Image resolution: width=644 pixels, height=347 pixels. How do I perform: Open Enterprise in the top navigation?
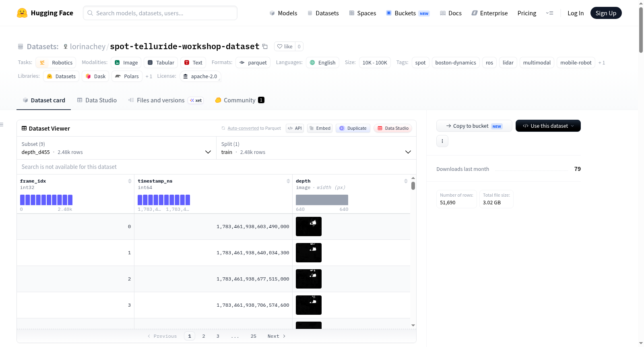pyautogui.click(x=489, y=13)
